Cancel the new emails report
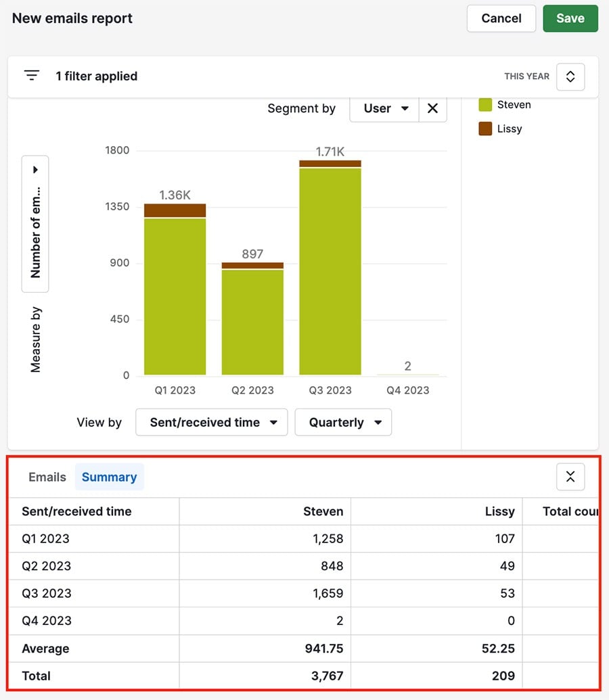Image resolution: width=609 pixels, height=700 pixels. [x=501, y=18]
